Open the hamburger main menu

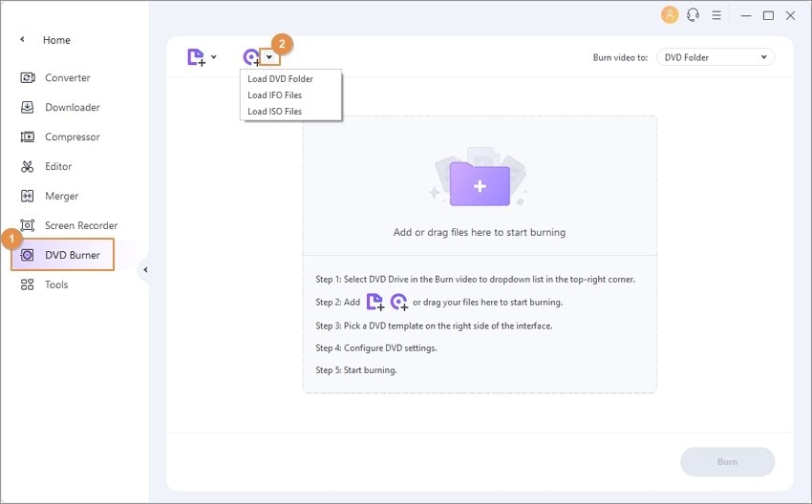716,15
